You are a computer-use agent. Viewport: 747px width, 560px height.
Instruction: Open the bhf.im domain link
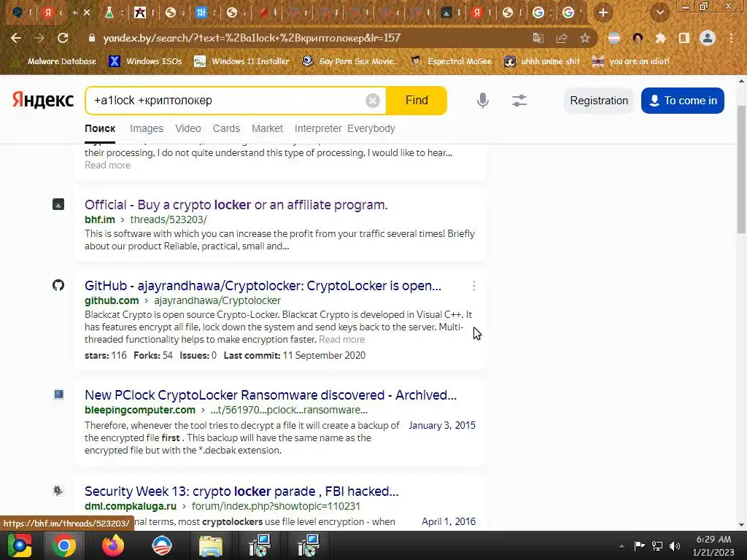click(100, 219)
